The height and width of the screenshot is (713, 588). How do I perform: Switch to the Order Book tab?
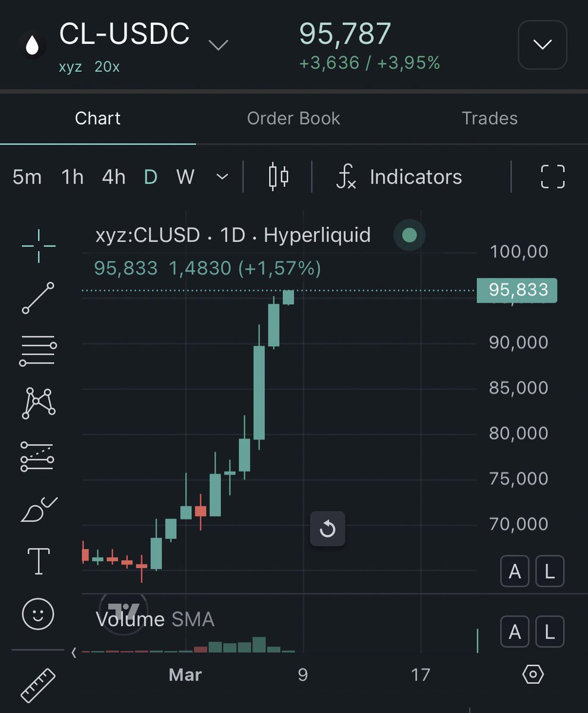point(293,118)
